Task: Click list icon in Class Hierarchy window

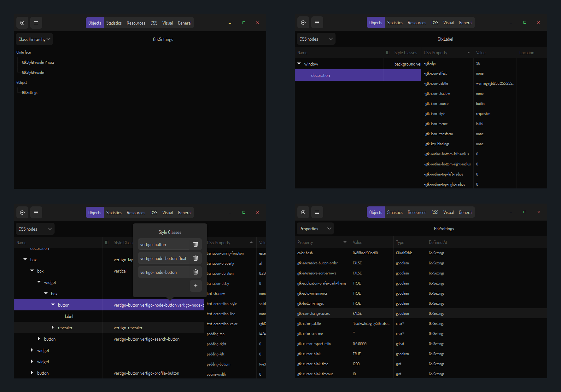Action: pyautogui.click(x=36, y=23)
